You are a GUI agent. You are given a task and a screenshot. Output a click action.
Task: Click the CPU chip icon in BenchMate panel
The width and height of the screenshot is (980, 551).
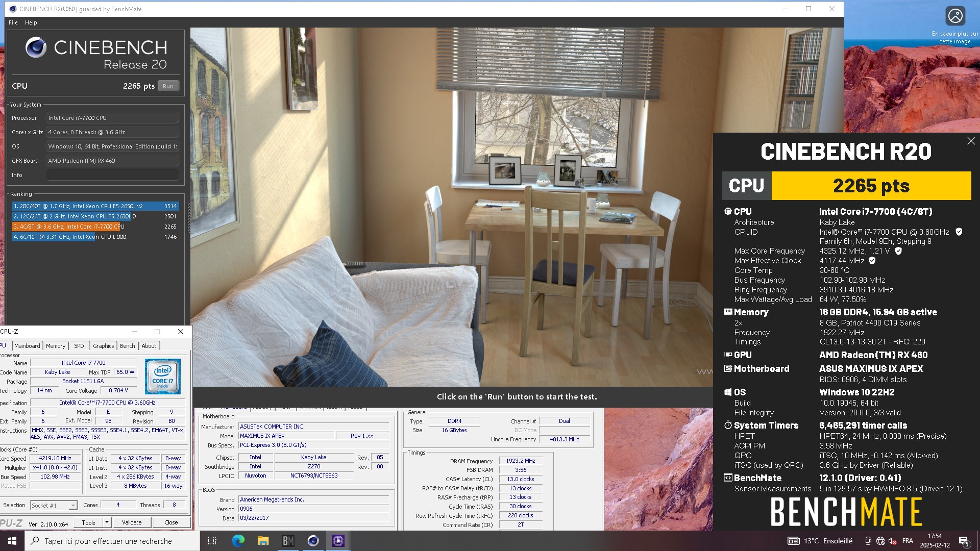(728, 211)
